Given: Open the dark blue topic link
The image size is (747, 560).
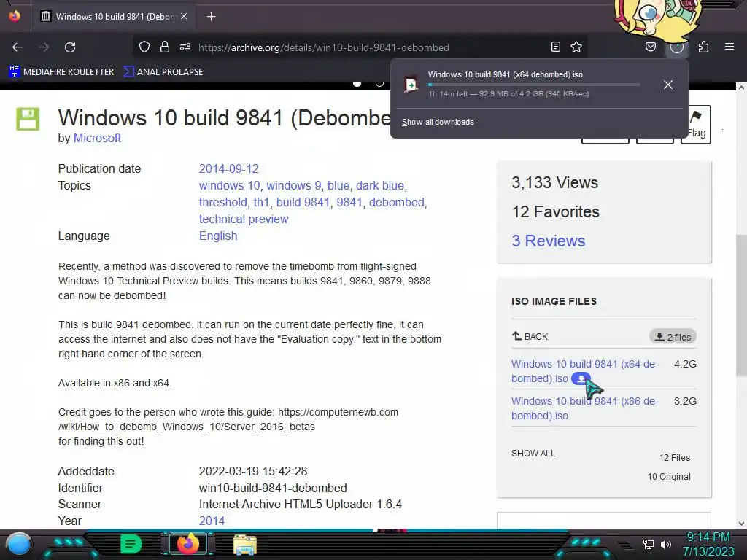Looking at the screenshot, I should point(380,186).
